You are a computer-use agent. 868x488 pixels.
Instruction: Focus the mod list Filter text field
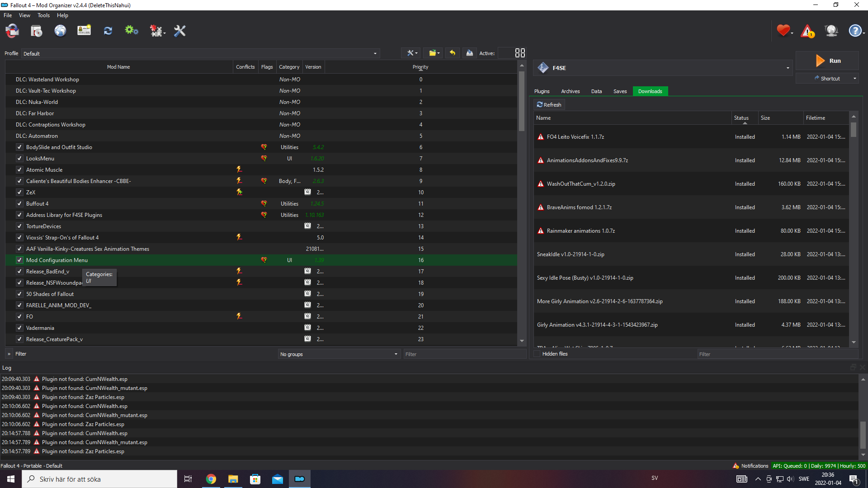(x=465, y=354)
